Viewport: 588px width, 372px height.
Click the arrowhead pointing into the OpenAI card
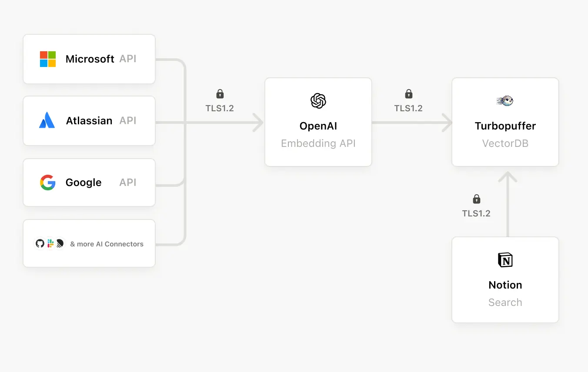click(x=258, y=123)
